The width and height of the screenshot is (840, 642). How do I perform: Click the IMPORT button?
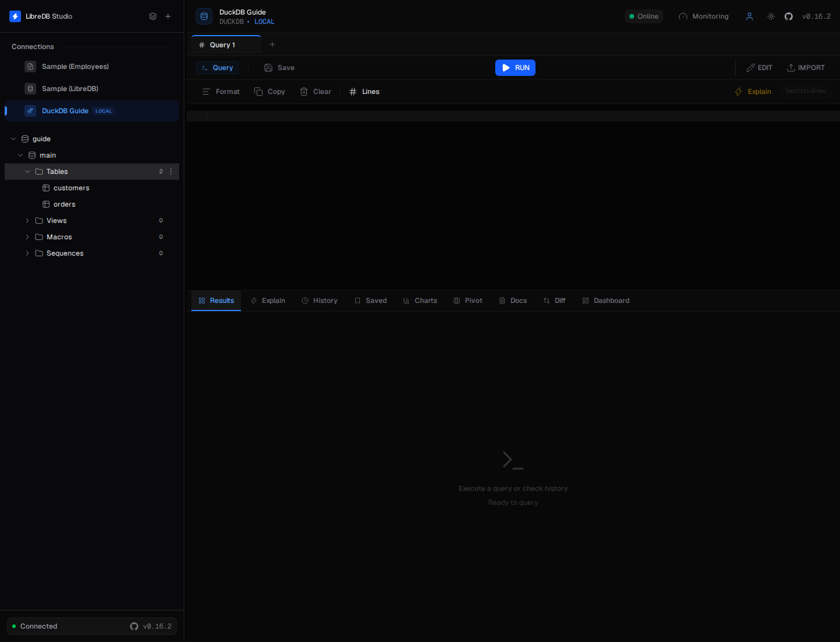806,68
